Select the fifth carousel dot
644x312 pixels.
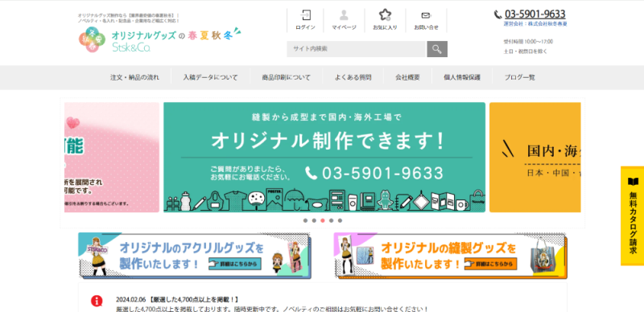(340, 220)
